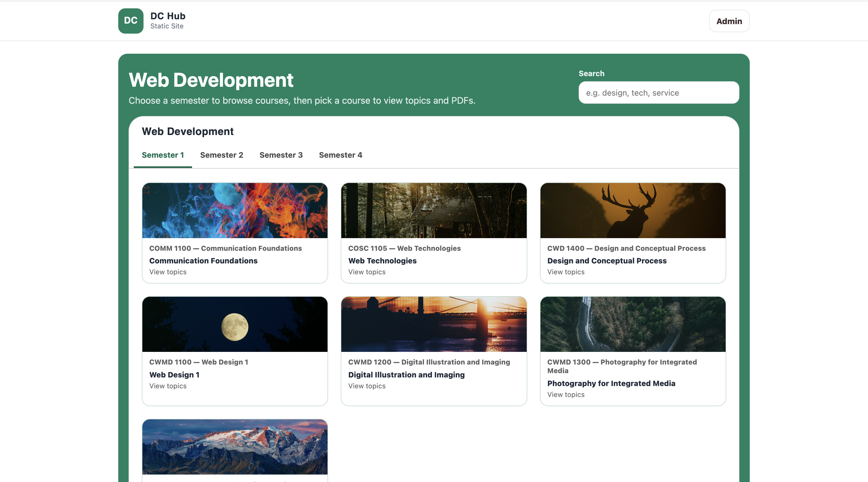868x482 pixels.
Task: View topics under Web Technologies
Action: click(367, 272)
